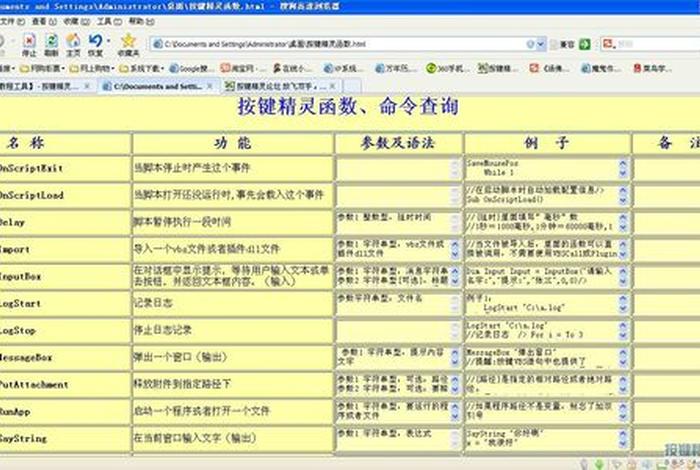Toggle the 兼容 compatibility mode button
Viewport: 700px width, 470px height.
tap(562, 44)
